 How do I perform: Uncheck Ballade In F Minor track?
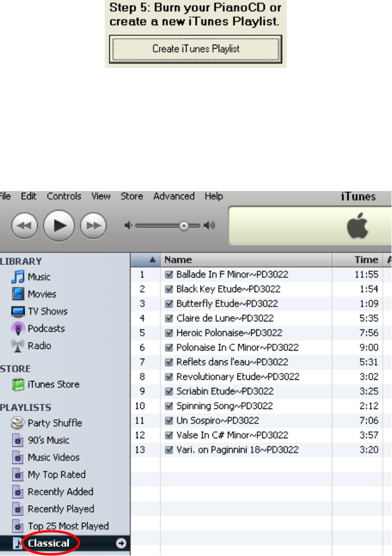tap(169, 275)
